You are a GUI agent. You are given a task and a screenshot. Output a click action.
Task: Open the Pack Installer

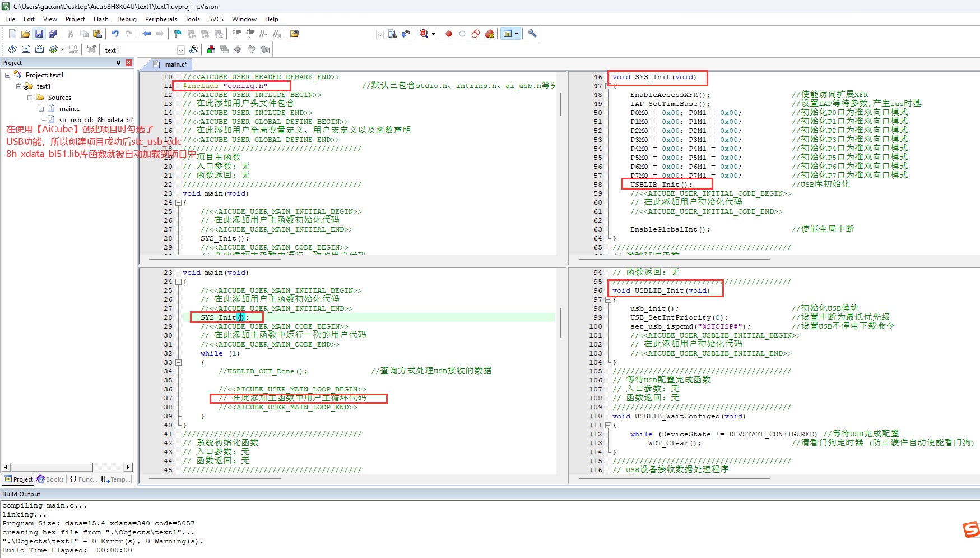(265, 49)
